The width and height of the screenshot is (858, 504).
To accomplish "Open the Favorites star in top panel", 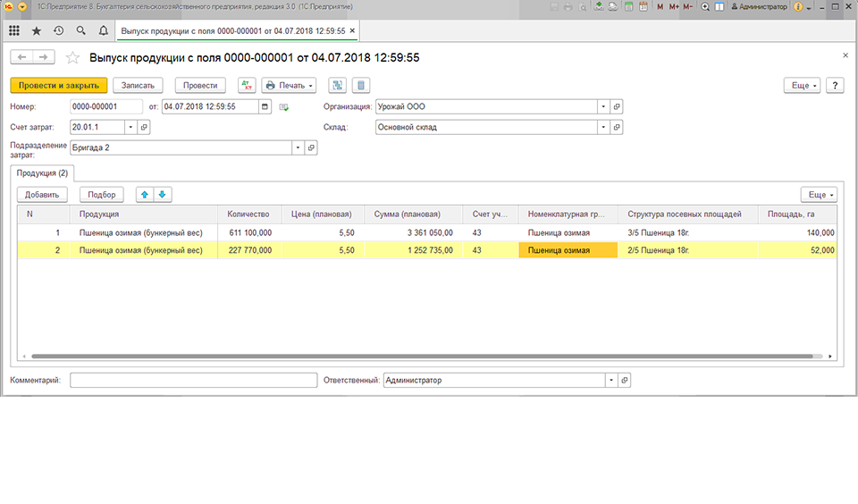I will click(x=36, y=31).
